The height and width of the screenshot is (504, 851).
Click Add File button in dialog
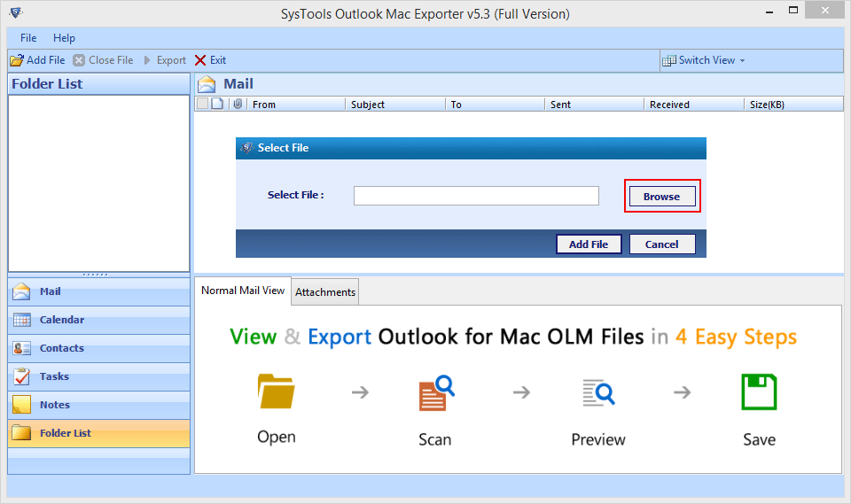pyautogui.click(x=589, y=244)
